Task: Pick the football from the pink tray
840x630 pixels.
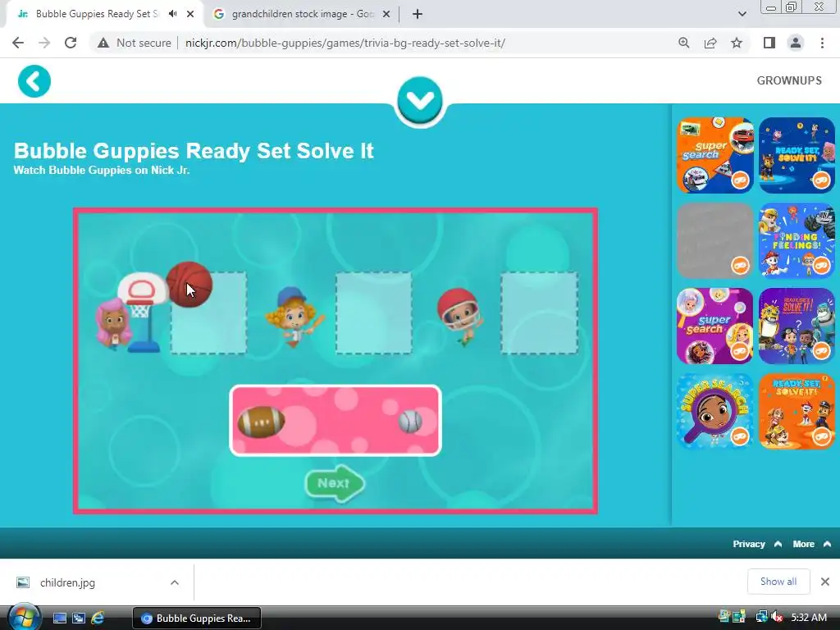Action: 261,422
